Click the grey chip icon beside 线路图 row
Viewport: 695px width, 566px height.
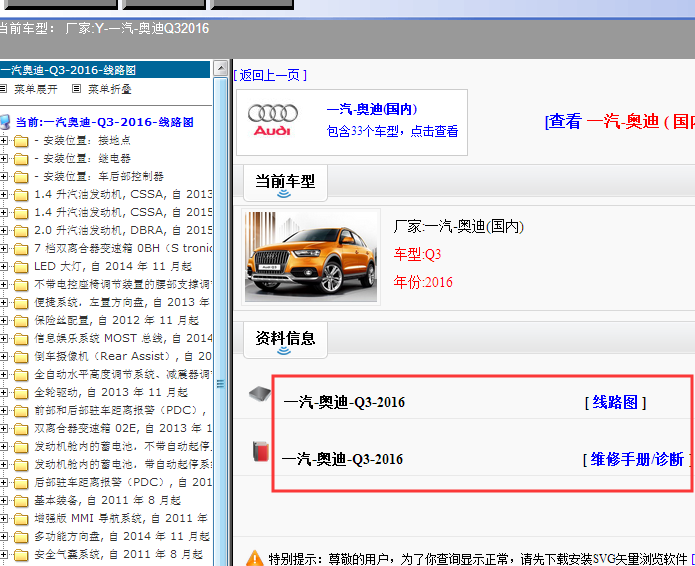click(x=260, y=393)
